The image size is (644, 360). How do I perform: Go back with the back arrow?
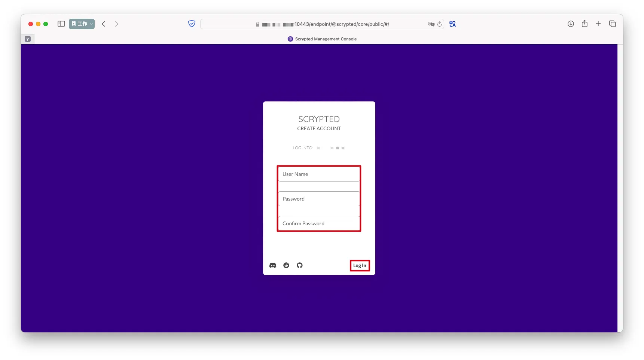point(104,24)
